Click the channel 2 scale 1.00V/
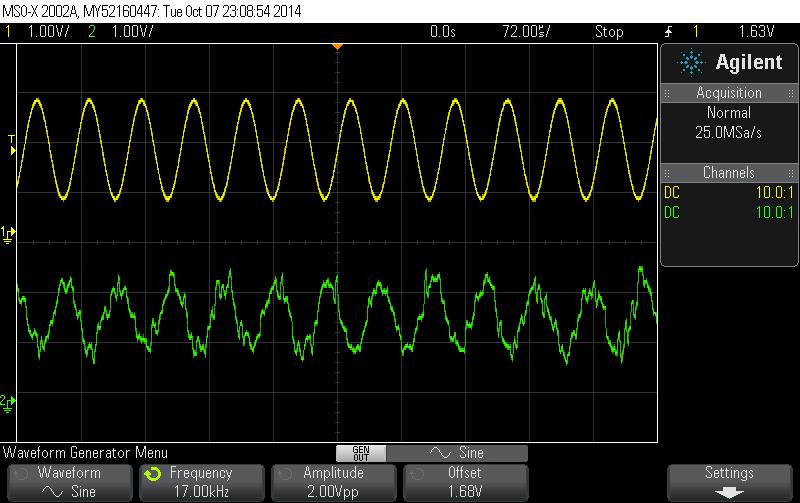Image resolution: width=800 pixels, height=503 pixels. click(132, 32)
